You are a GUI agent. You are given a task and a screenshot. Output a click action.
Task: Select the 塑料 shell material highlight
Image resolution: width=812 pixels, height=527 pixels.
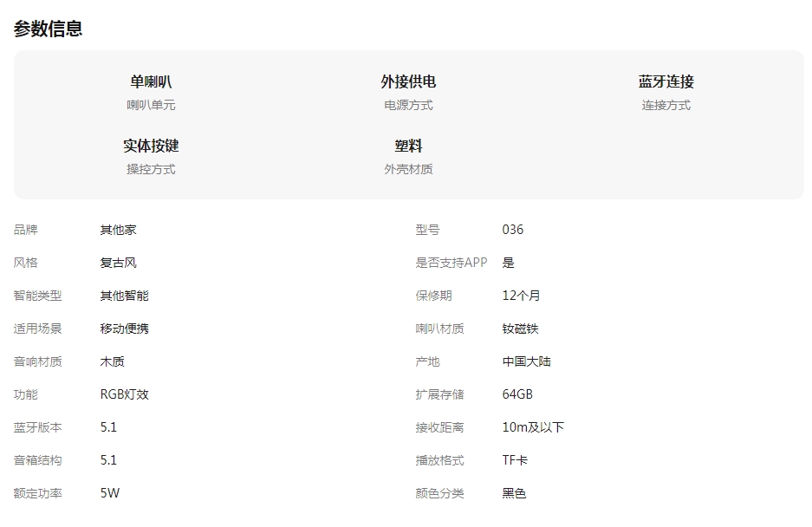[408, 146]
